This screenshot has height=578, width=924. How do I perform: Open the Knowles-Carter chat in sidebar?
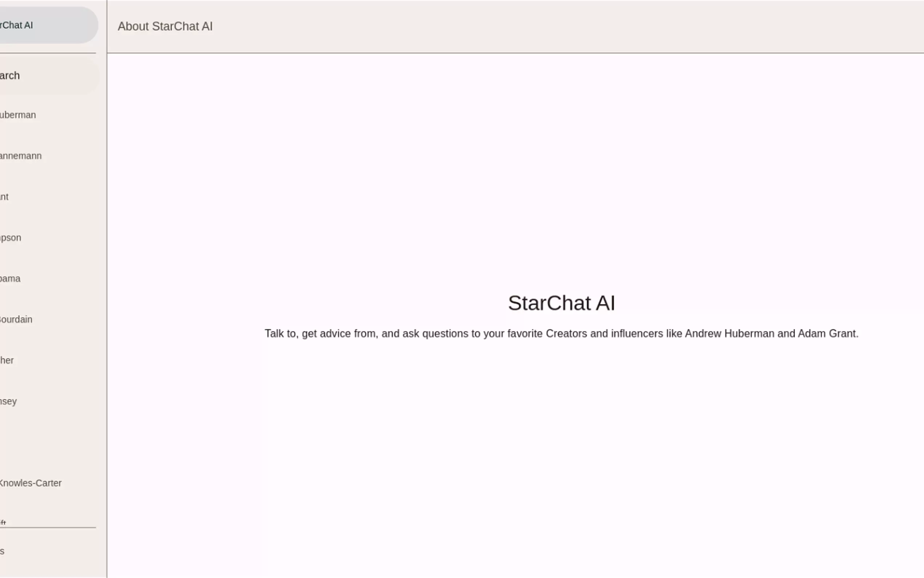(31, 483)
